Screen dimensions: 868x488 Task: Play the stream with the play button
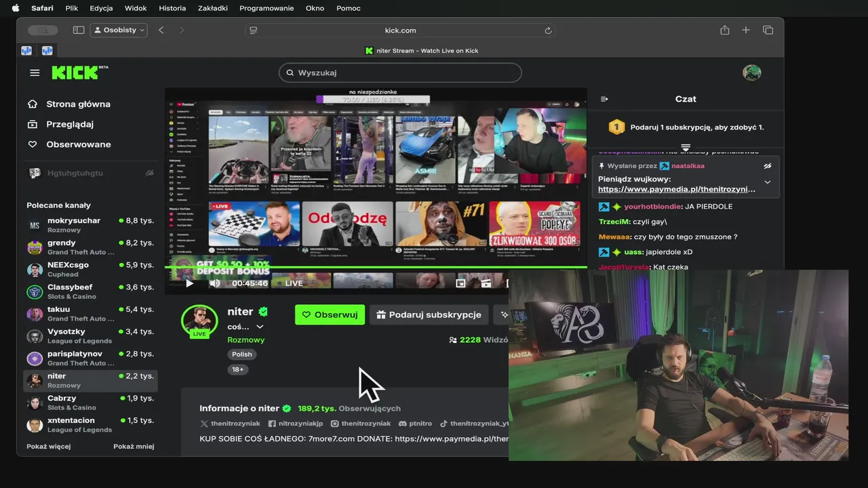[189, 283]
